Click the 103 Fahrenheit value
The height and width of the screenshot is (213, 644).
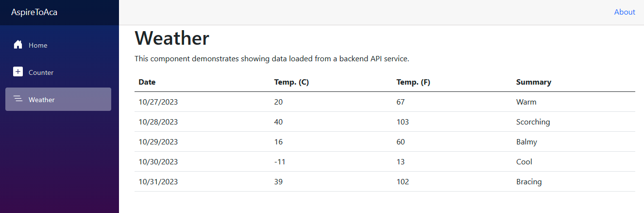click(403, 122)
